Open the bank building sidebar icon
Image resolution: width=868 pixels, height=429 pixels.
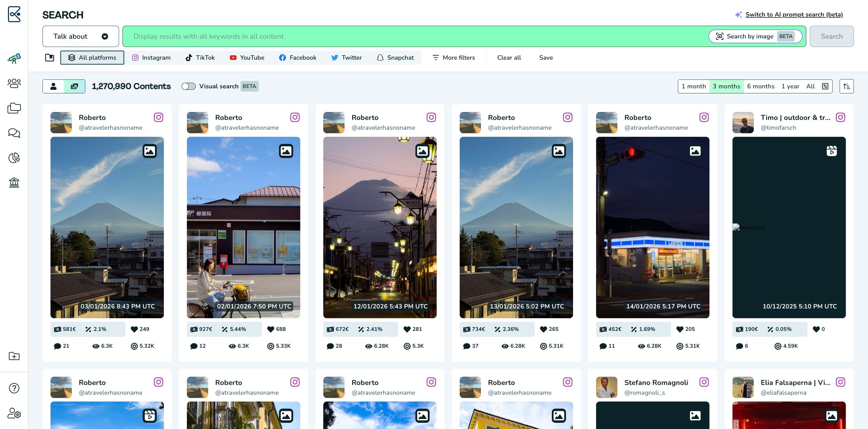[x=14, y=183]
